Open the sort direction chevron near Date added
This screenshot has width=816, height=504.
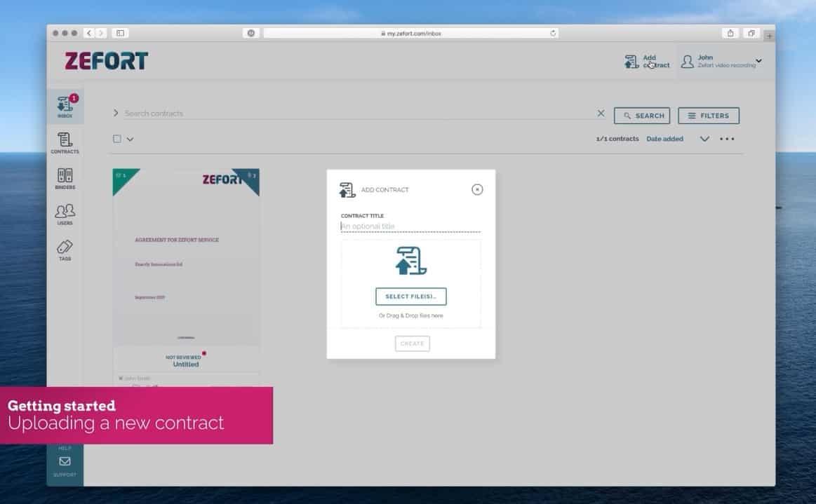(x=704, y=139)
